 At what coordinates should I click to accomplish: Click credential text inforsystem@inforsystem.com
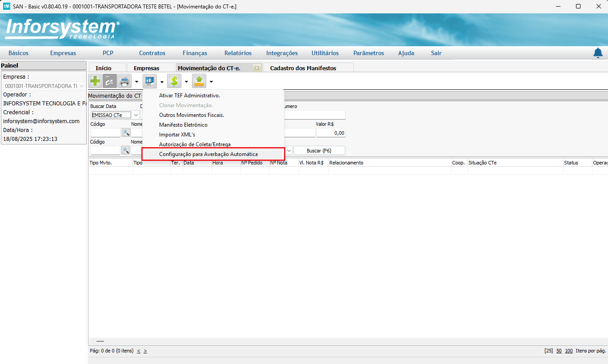[x=41, y=121]
